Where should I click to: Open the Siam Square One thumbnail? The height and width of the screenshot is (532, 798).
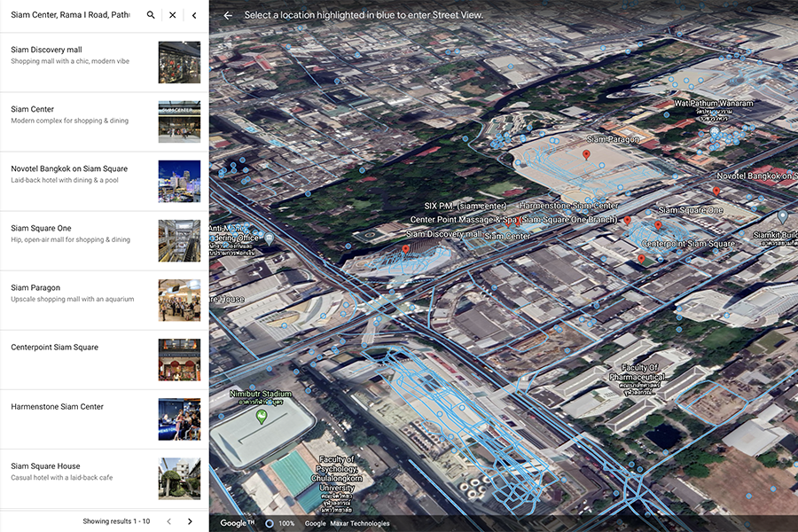click(x=179, y=240)
